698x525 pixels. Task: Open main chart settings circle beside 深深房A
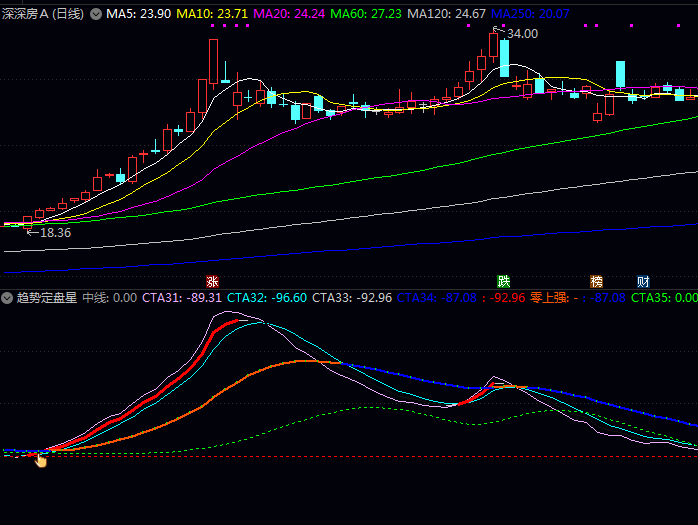(96, 14)
